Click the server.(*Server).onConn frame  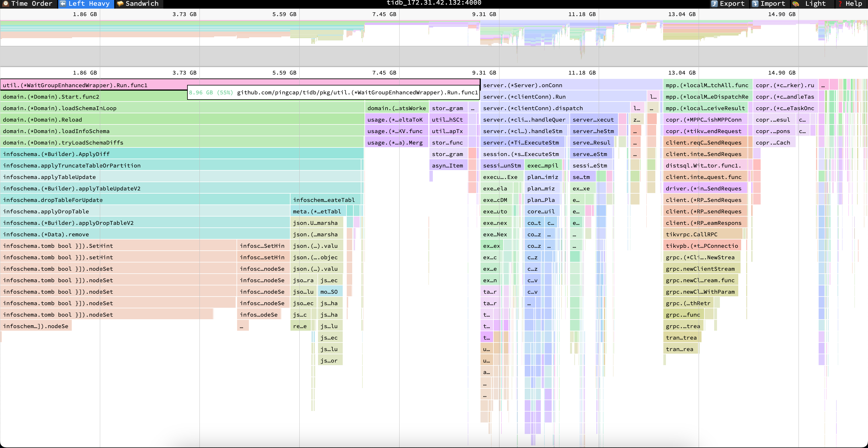[x=571, y=85]
